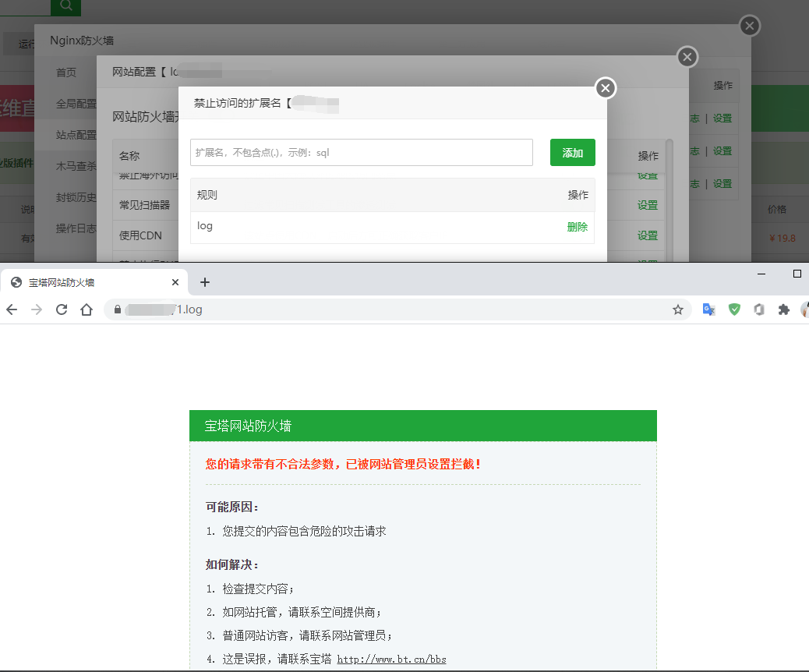Go forward in the browser
The image size is (809, 672).
coord(37,309)
